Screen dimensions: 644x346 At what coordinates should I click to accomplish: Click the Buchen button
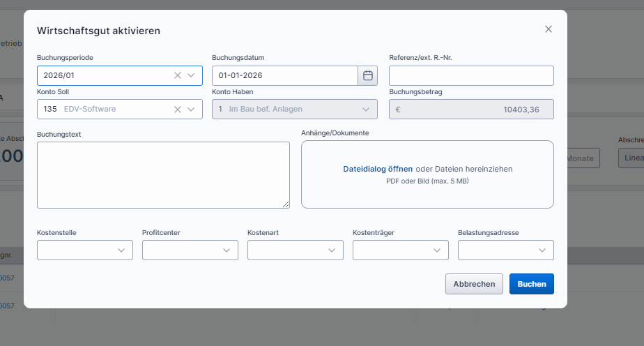click(x=531, y=284)
